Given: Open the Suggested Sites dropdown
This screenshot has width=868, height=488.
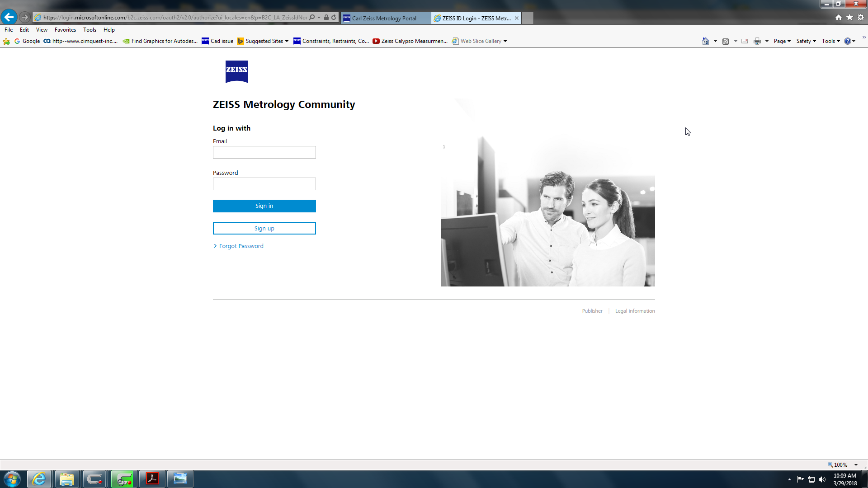Looking at the screenshot, I should (287, 41).
